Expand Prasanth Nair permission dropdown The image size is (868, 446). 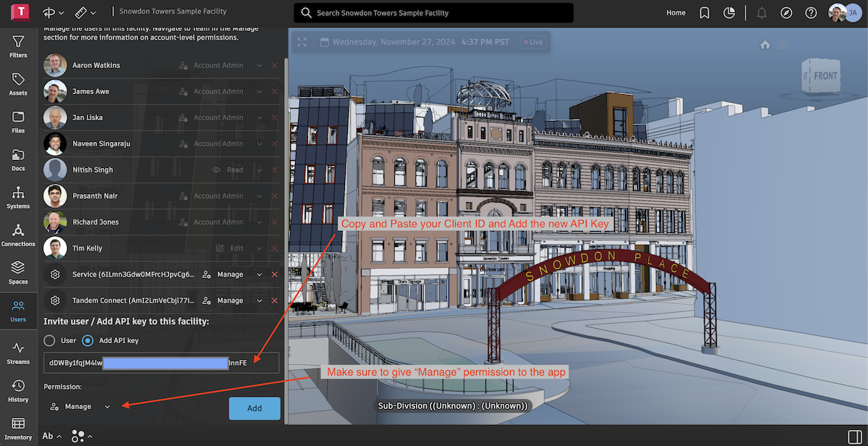click(x=259, y=195)
